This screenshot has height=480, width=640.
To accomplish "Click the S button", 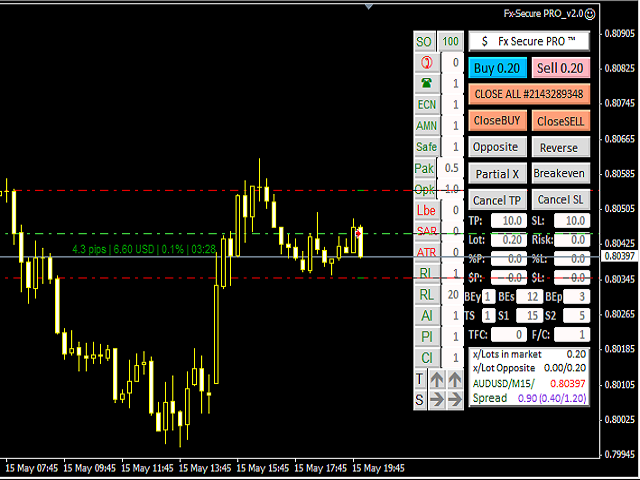I will tap(420, 400).
